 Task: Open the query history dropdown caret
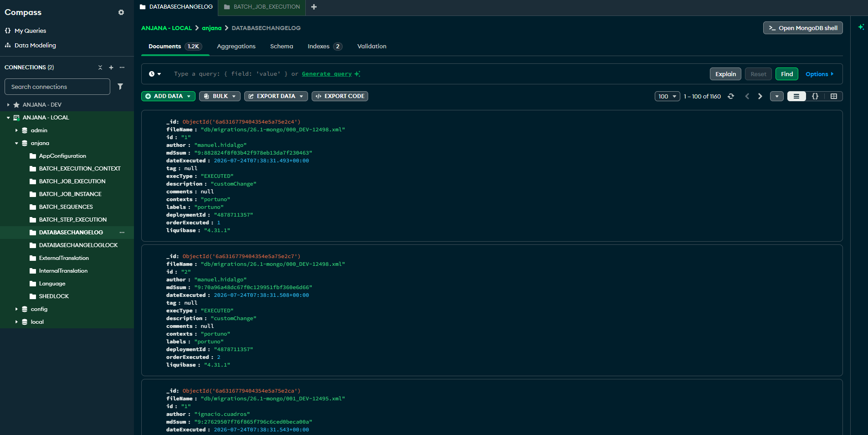159,74
